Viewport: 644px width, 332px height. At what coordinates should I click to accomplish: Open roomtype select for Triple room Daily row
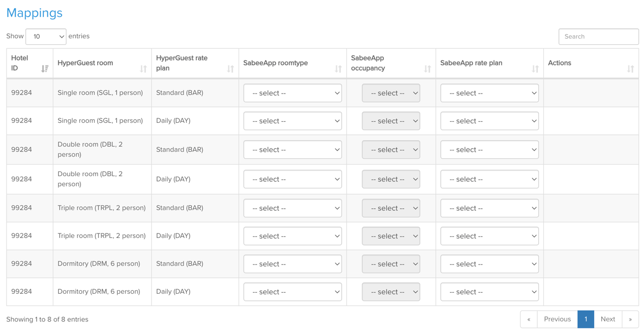click(x=292, y=236)
